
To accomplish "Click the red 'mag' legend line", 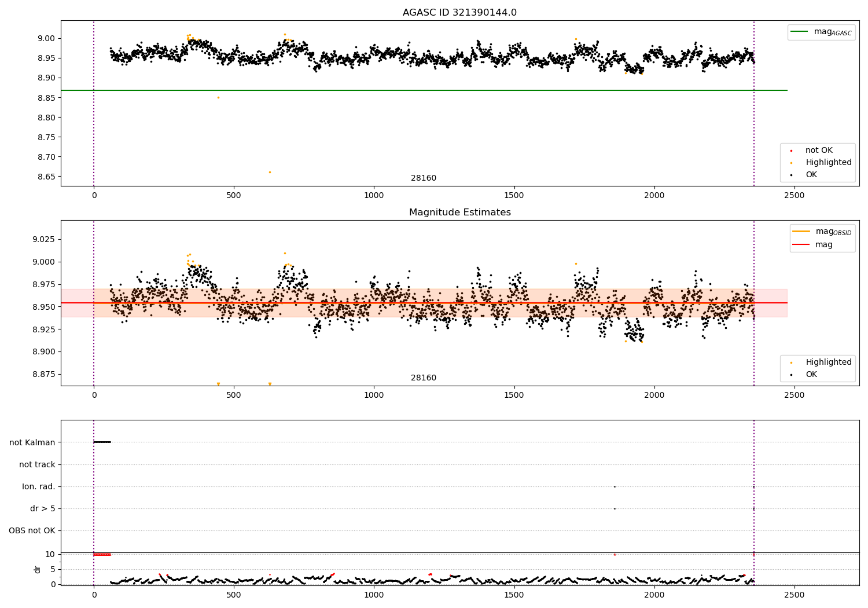I will click(801, 245).
